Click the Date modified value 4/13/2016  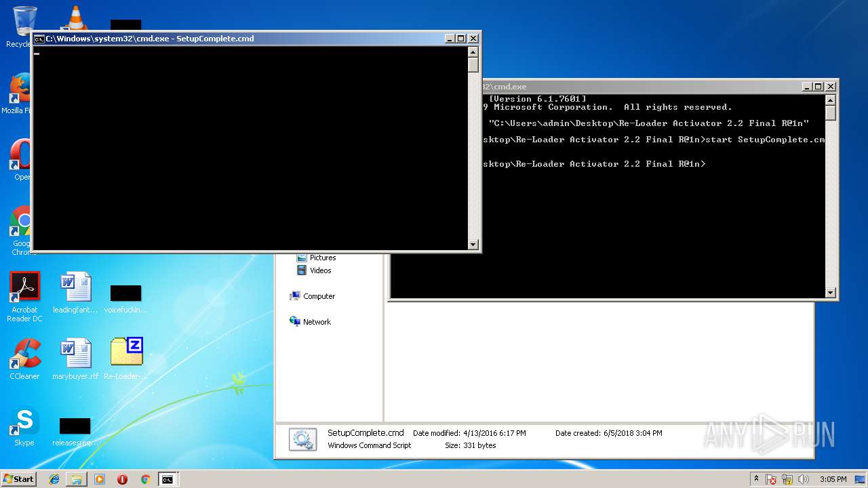point(494,433)
